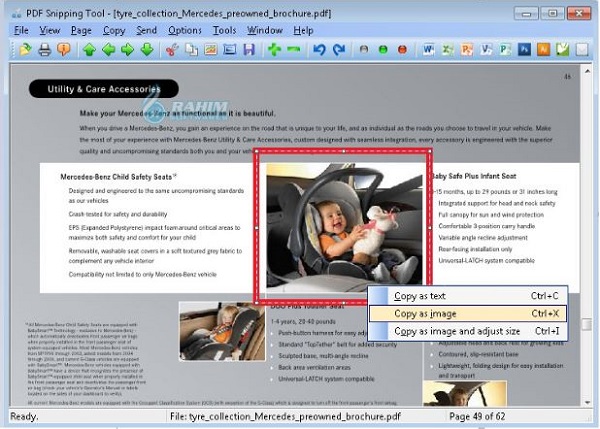Zoom in with the green plus icon

point(274,50)
